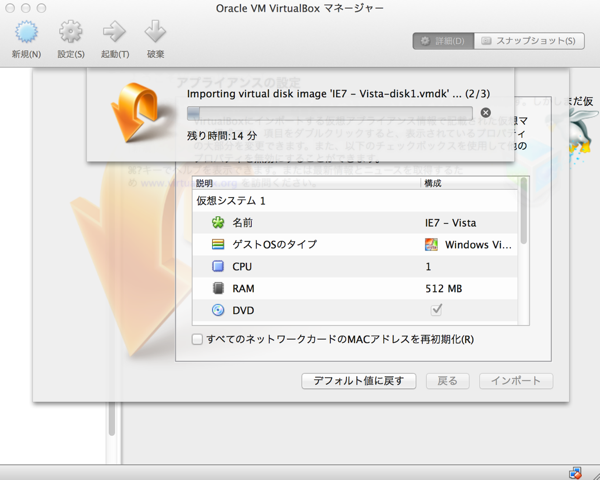Viewport: 600px width, 480px height.
Task: Click the Discard (破棄) down-arrow icon
Action: (x=155, y=32)
